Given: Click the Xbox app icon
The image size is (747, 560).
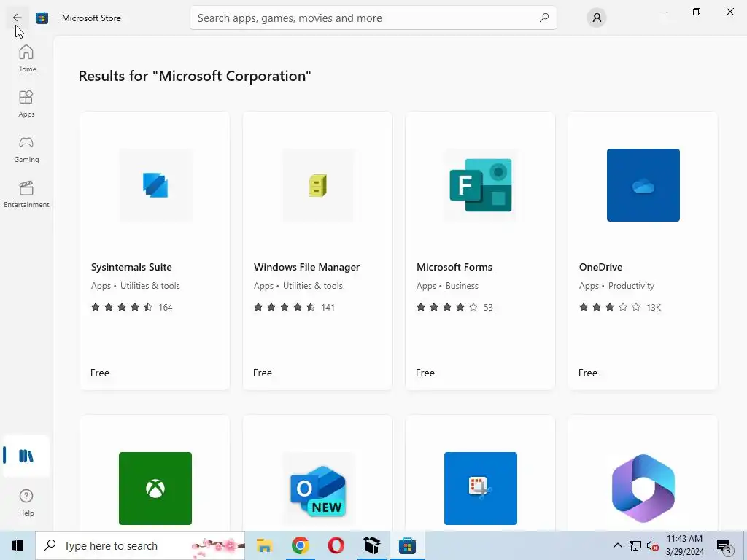Looking at the screenshot, I should coord(155,489).
